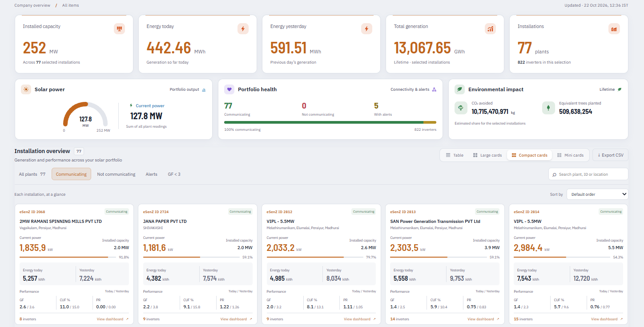The width and height of the screenshot is (644, 327).
Task: Click the Installed capacity solar panel icon
Action: point(119,29)
